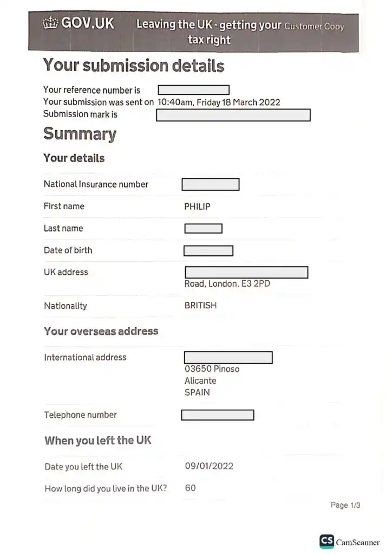This screenshot has width=392, height=555.
Task: Click the Page 1/3 indicator
Action: pyautogui.click(x=345, y=505)
